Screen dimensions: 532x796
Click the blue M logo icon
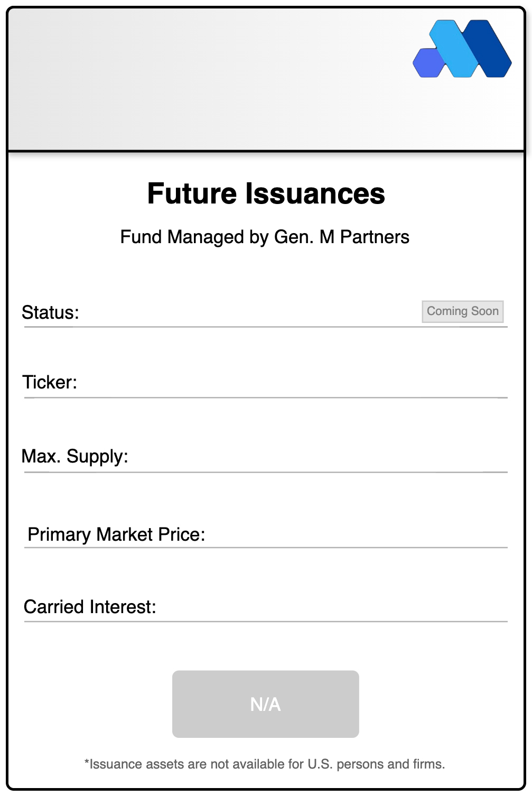[462, 49]
